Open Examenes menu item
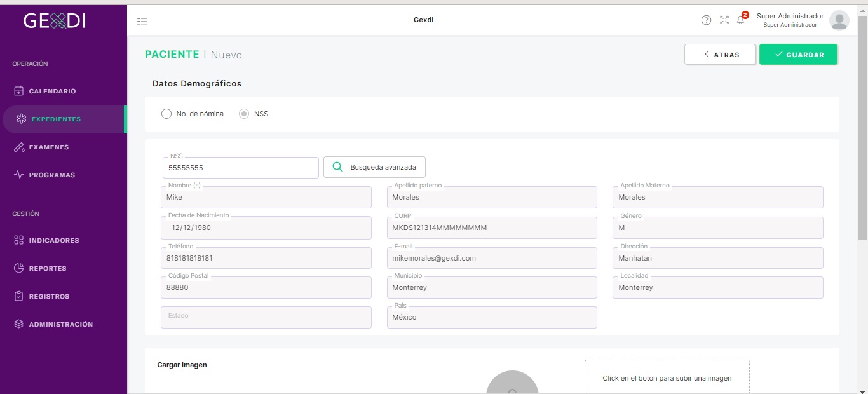The height and width of the screenshot is (394, 868). 64,147
